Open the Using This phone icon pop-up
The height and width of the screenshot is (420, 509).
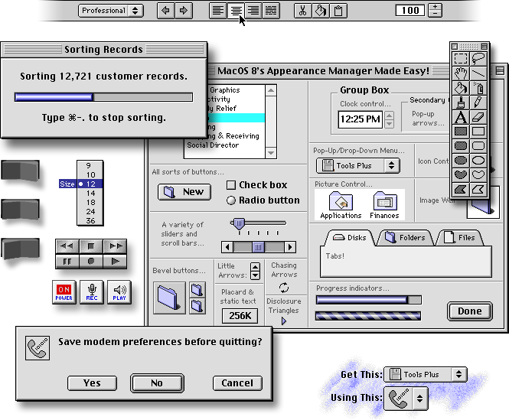click(406, 399)
